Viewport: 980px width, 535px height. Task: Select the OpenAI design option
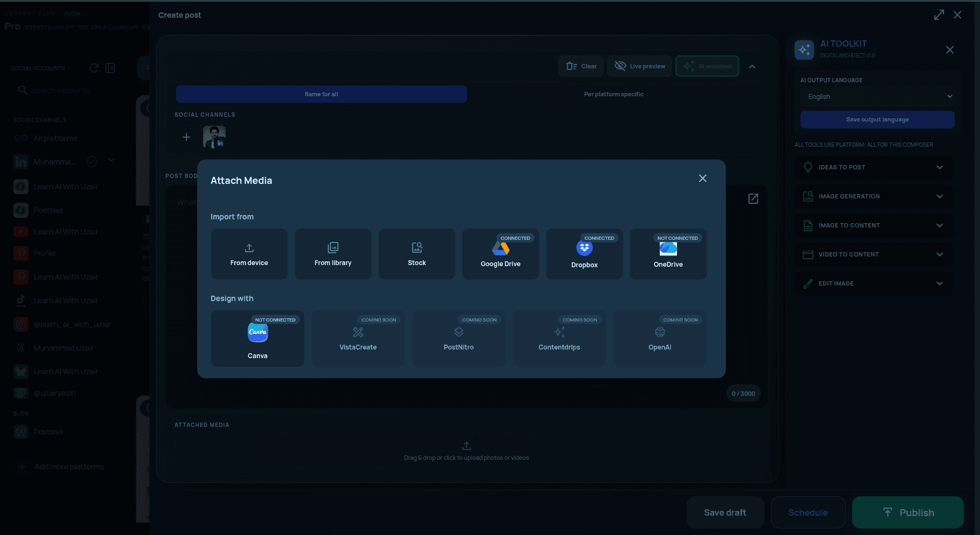[x=660, y=338]
